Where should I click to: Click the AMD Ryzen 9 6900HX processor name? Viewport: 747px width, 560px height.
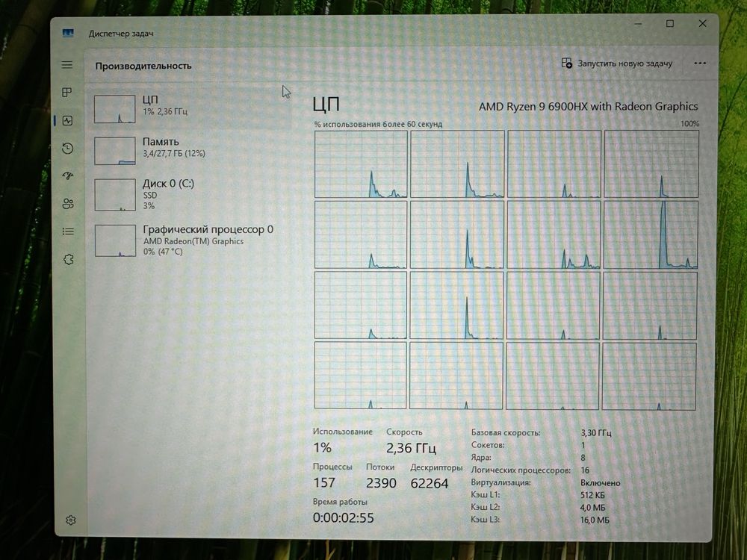coord(589,106)
